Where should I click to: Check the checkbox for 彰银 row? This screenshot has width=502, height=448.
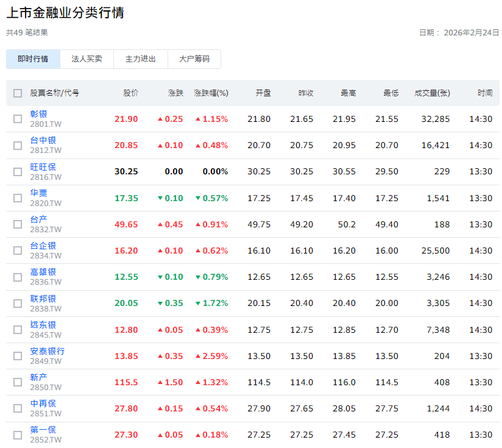point(18,119)
